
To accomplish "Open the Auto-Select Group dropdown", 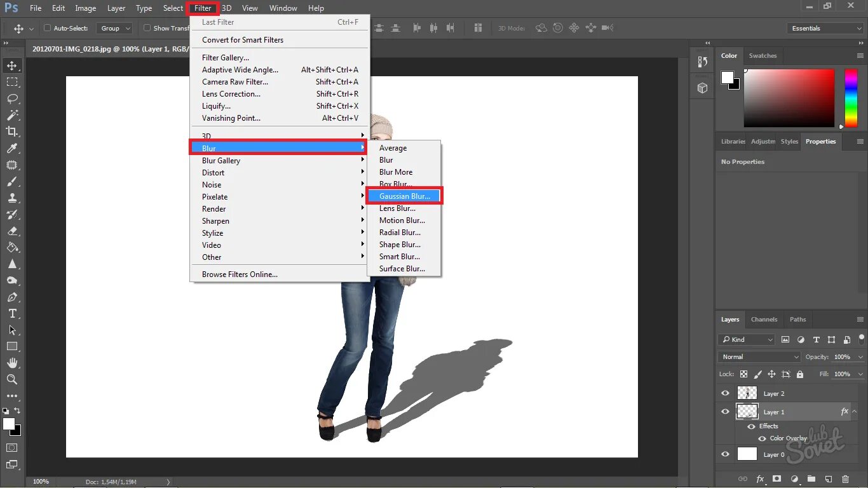I will pos(114,28).
